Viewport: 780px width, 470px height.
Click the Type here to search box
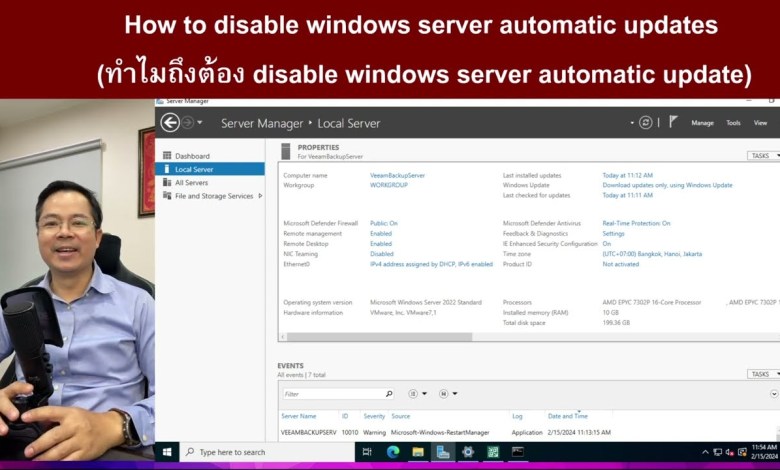(x=267, y=452)
